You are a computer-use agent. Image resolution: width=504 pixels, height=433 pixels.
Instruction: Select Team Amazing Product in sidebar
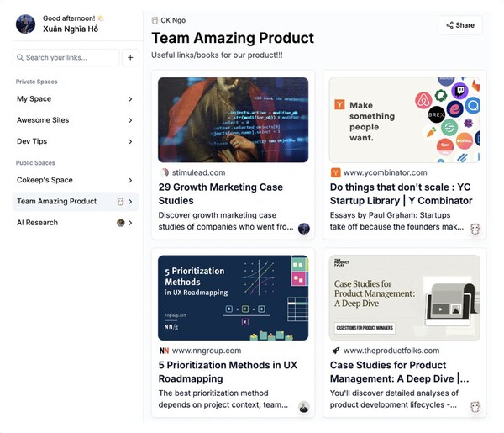pos(57,202)
